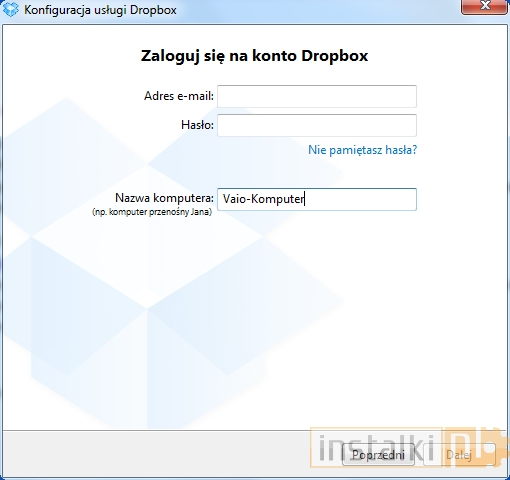
Task: Click the 'Zaloguj się na konto Dropbox' heading
Action: 254,56
